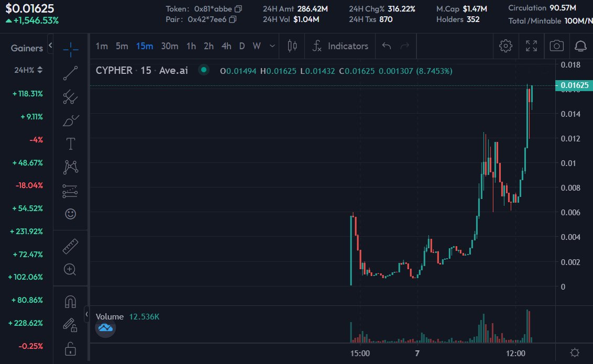This screenshot has height=364, width=593.
Task: Switch to 2h timeframe
Action: point(209,46)
